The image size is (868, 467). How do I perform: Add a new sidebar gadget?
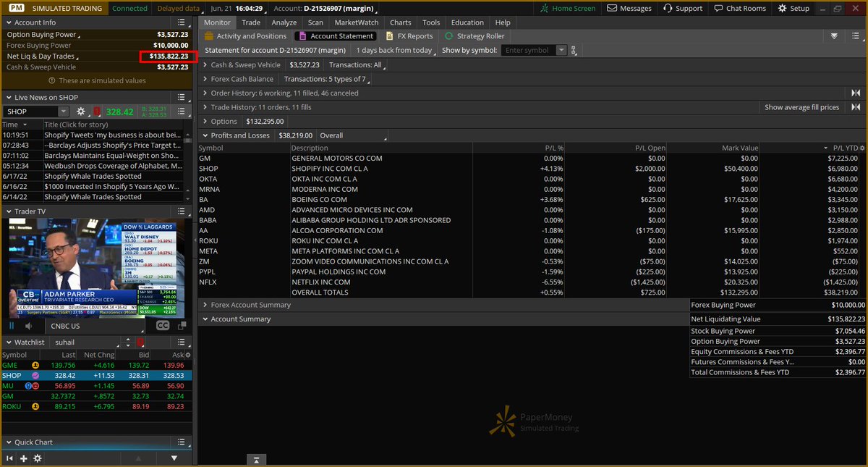(23, 458)
